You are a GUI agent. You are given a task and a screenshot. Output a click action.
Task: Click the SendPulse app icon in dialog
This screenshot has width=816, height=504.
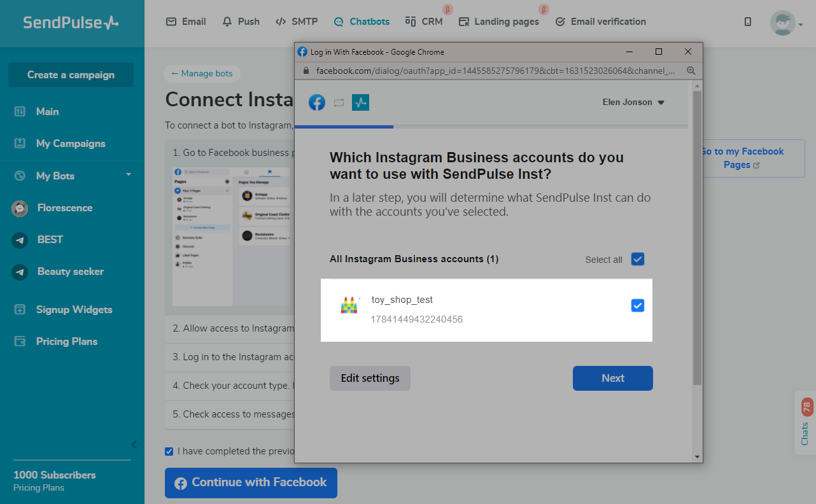tap(360, 102)
